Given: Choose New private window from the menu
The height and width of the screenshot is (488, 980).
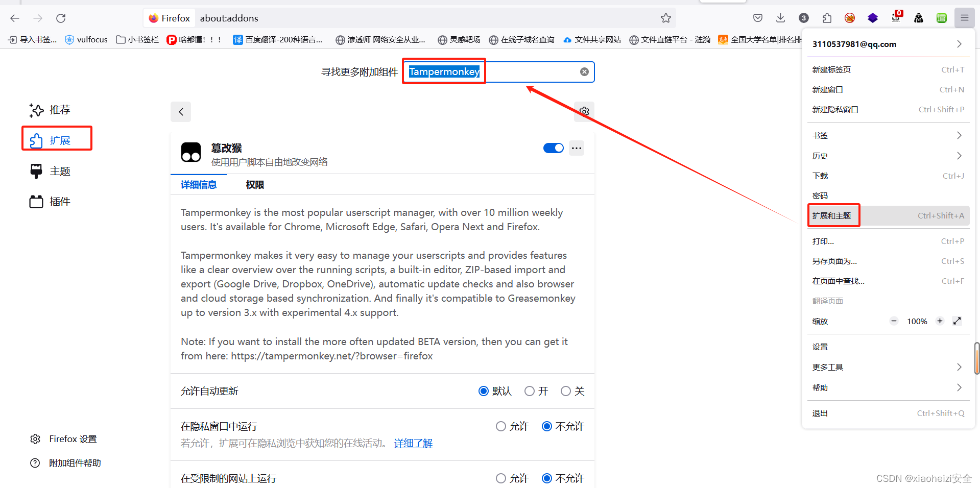Looking at the screenshot, I should [x=888, y=109].
